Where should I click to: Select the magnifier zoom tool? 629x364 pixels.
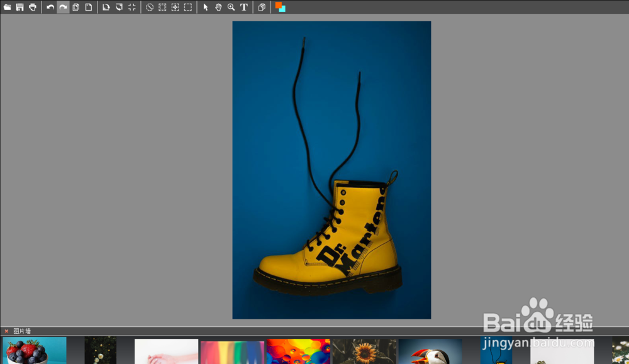[231, 7]
